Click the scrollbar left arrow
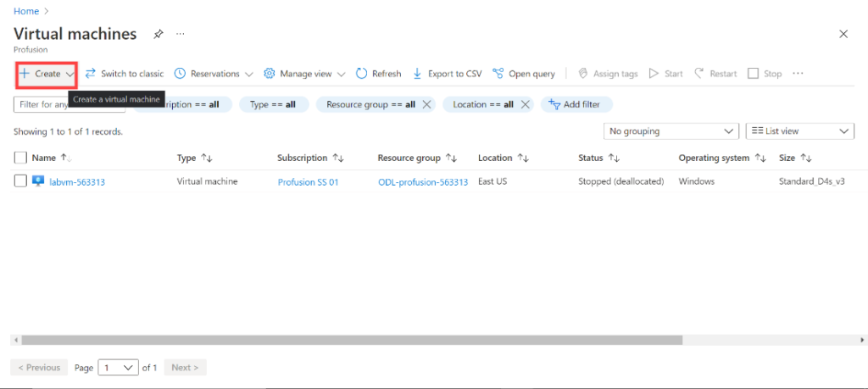The width and height of the screenshot is (868, 389). pos(15,340)
